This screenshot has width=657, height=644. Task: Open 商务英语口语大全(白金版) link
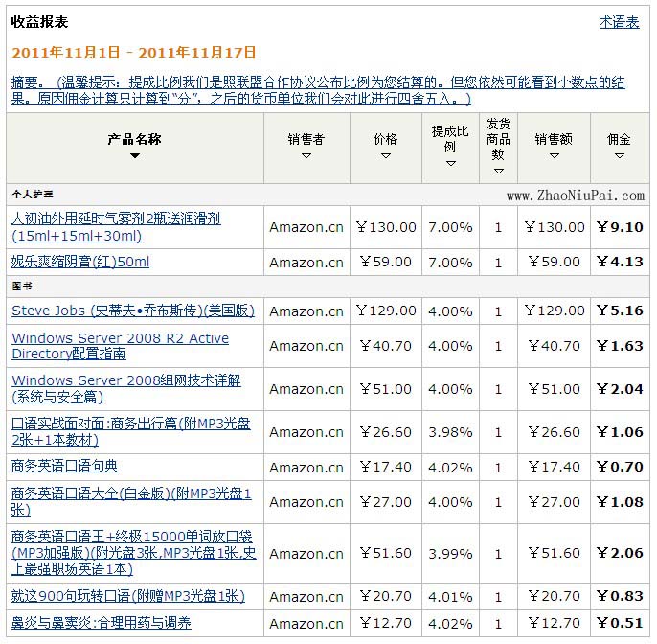pos(131,501)
